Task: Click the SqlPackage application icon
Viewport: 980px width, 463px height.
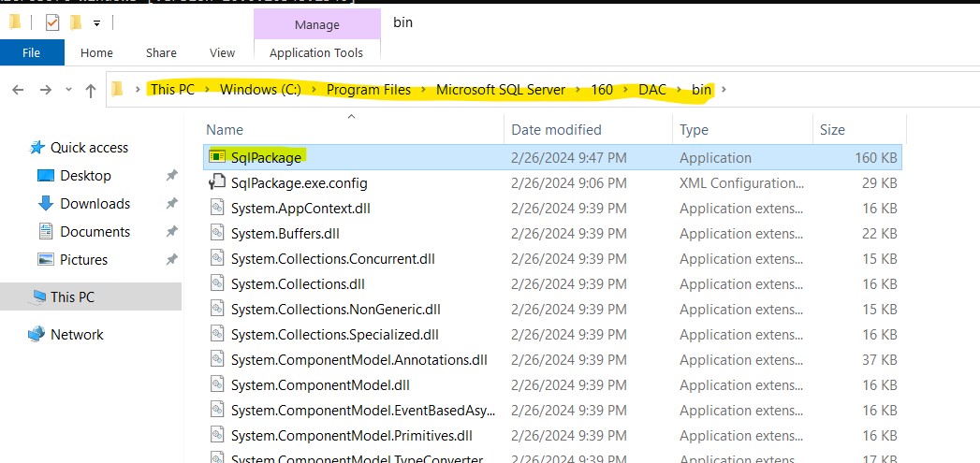Action: pyautogui.click(x=217, y=158)
